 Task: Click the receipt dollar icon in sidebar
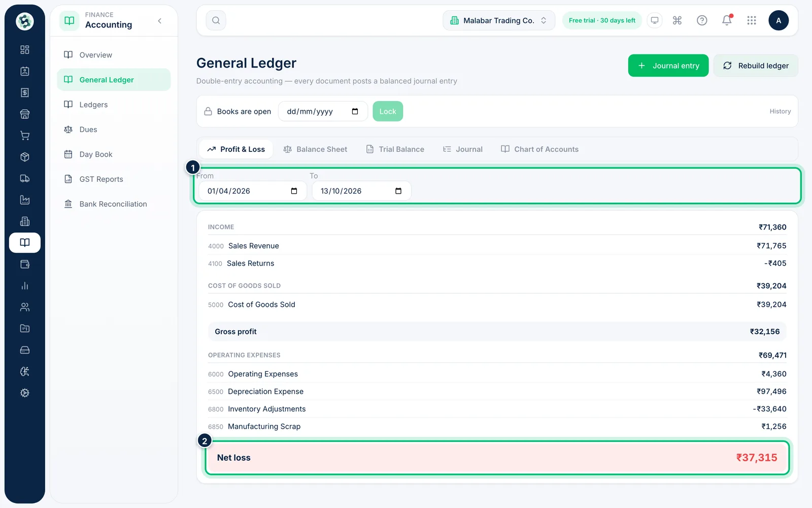(x=24, y=92)
